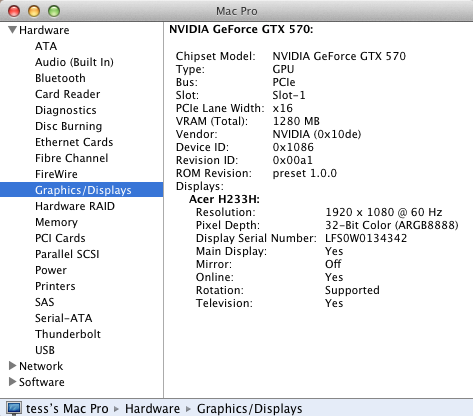Show Printers information
The image size is (473, 416).
tap(55, 286)
